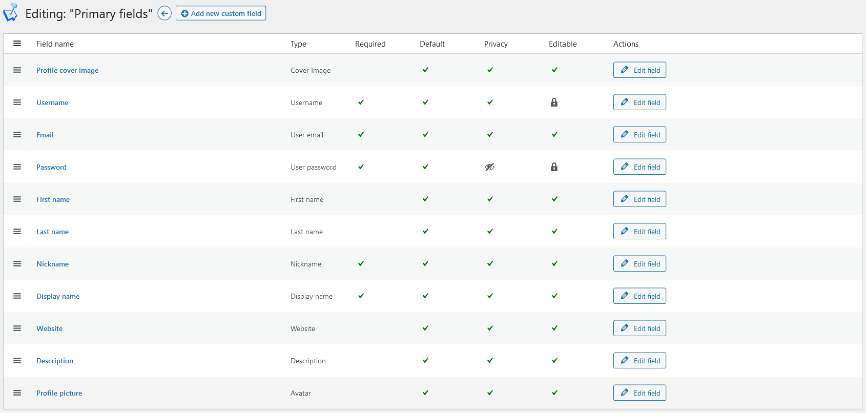This screenshot has height=413, width=868.
Task: Grab the drag handle for Profile cover image
Action: (x=17, y=70)
